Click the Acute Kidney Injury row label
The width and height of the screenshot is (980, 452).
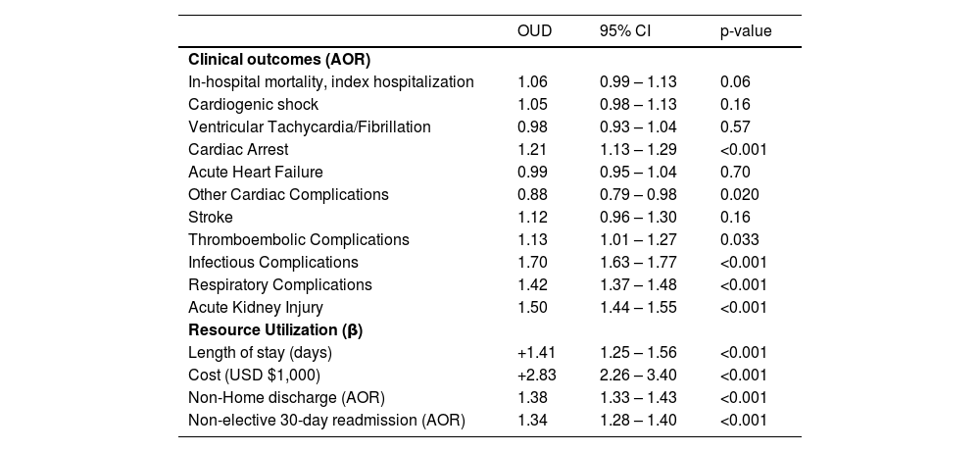pyautogui.click(x=251, y=307)
